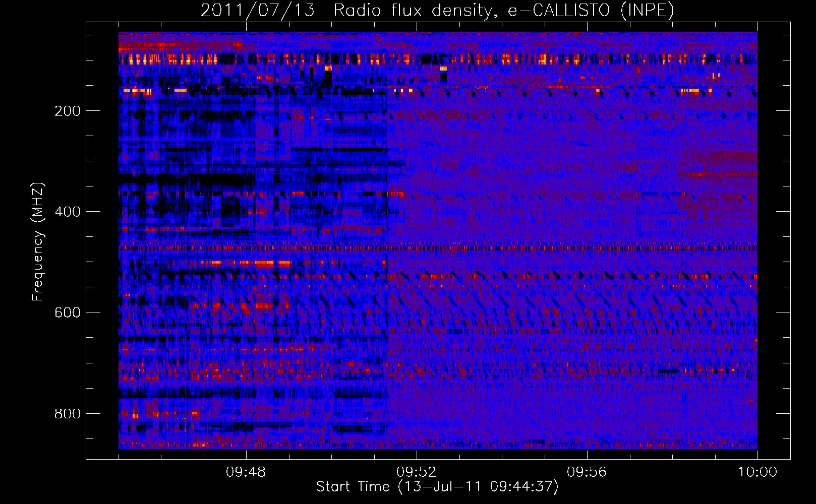Click the 'Frequency (MHZ)' vertical axis title
Viewport: 816px width, 504px height.
pos(38,241)
